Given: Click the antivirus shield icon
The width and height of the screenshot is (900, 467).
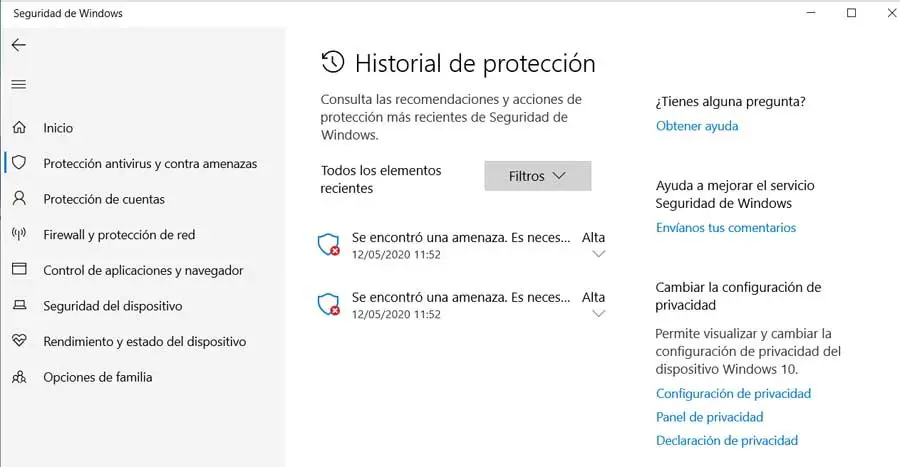Looking at the screenshot, I should (x=18, y=163).
